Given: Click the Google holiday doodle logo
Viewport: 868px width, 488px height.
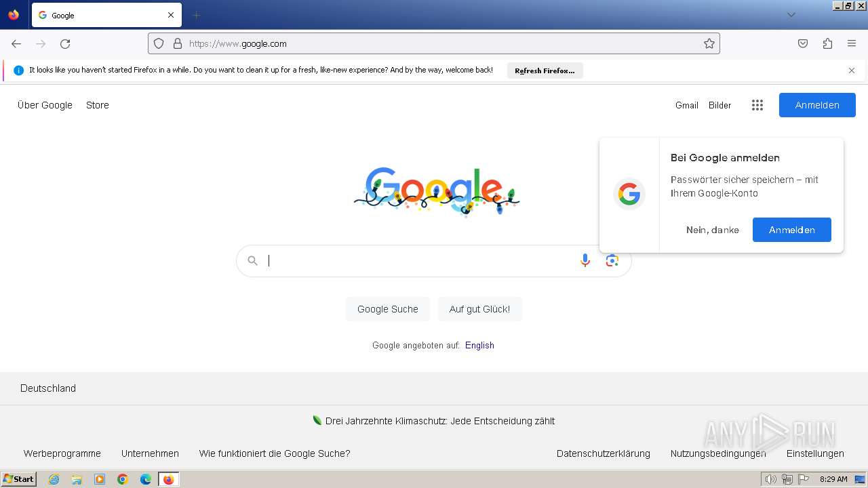Looking at the screenshot, I should tap(437, 191).
